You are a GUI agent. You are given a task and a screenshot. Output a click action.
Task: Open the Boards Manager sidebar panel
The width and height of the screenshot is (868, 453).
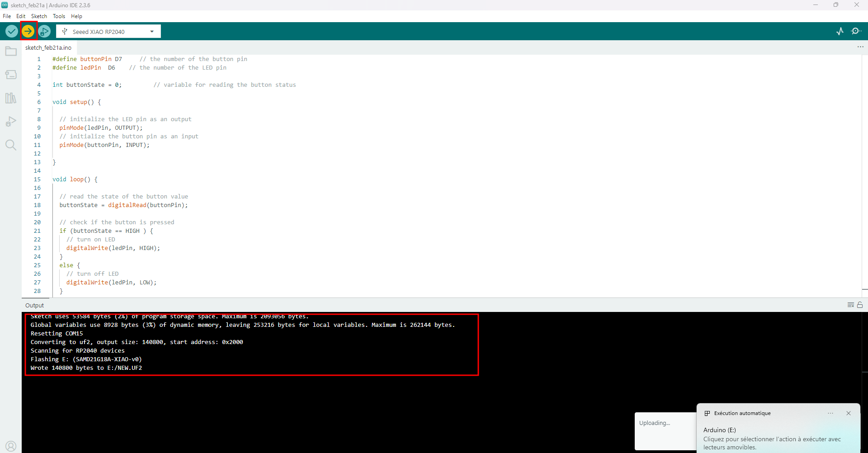(11, 75)
